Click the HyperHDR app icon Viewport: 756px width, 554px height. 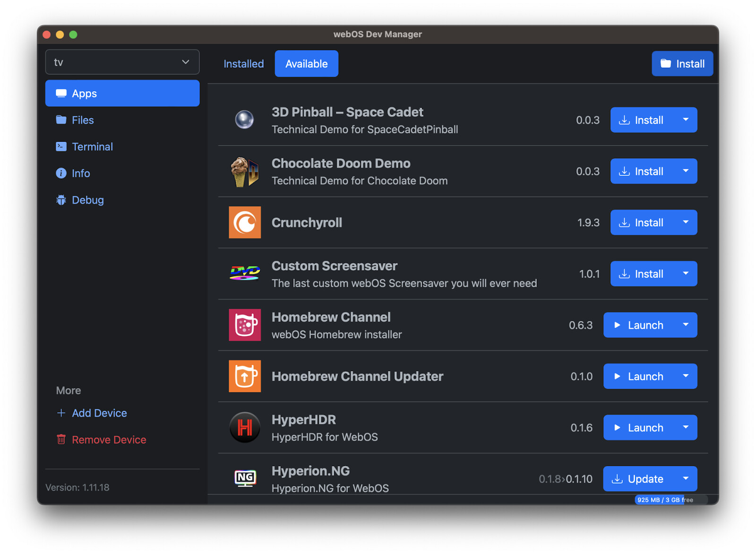coord(245,427)
